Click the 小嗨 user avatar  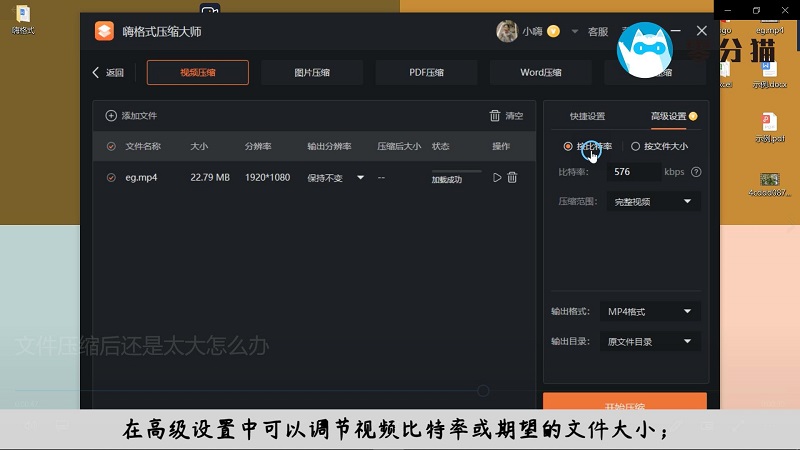(x=507, y=31)
